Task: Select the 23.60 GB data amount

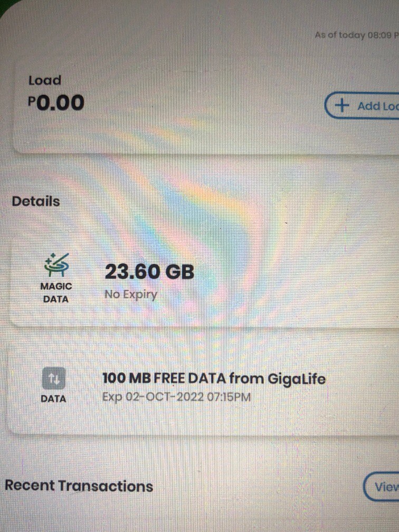Action: click(149, 272)
